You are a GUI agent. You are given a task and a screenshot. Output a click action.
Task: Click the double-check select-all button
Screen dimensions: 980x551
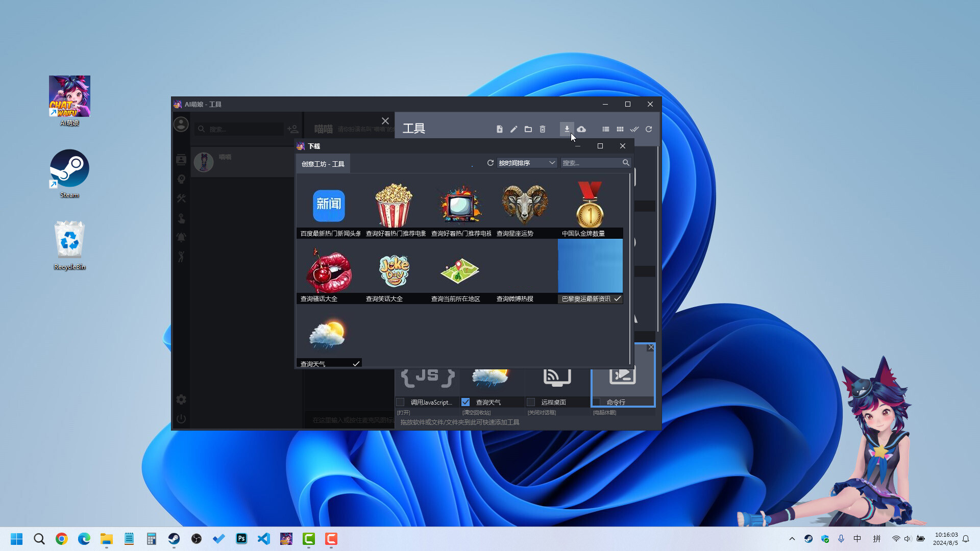pos(634,129)
